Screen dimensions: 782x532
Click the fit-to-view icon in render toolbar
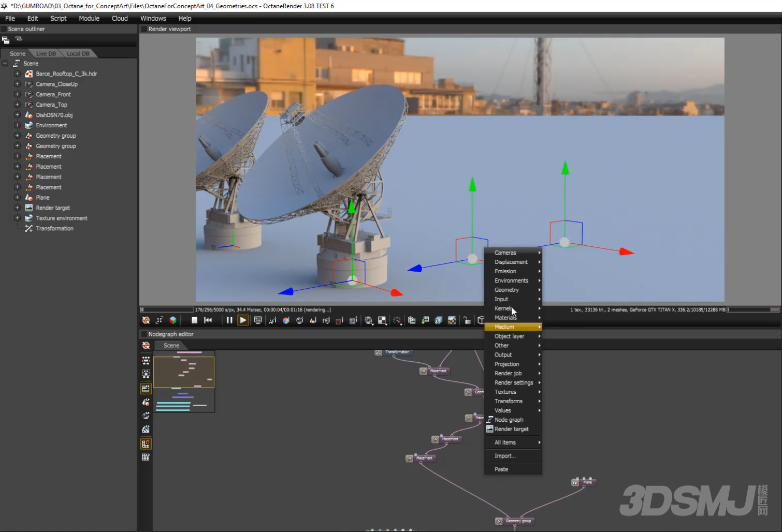coord(160,320)
